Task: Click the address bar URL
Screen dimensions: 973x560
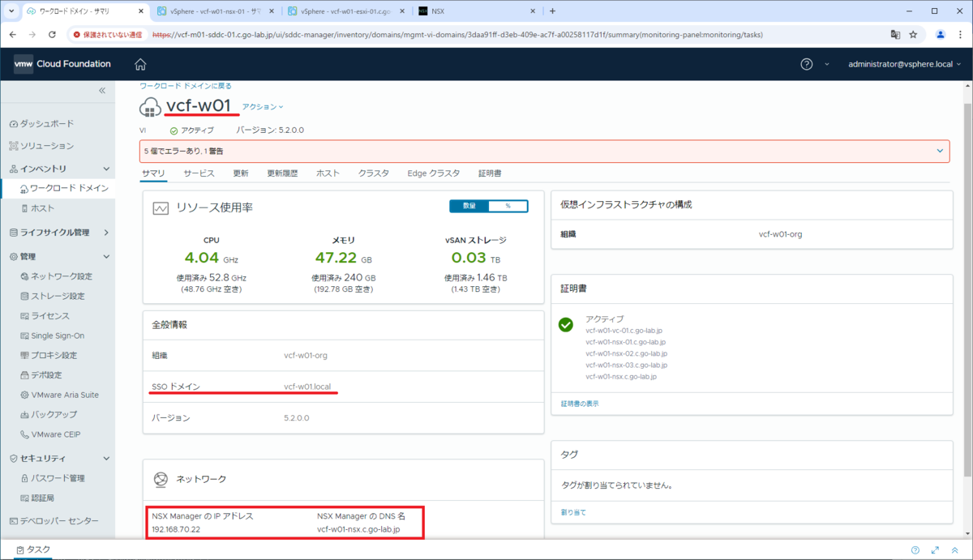Action: (x=457, y=35)
